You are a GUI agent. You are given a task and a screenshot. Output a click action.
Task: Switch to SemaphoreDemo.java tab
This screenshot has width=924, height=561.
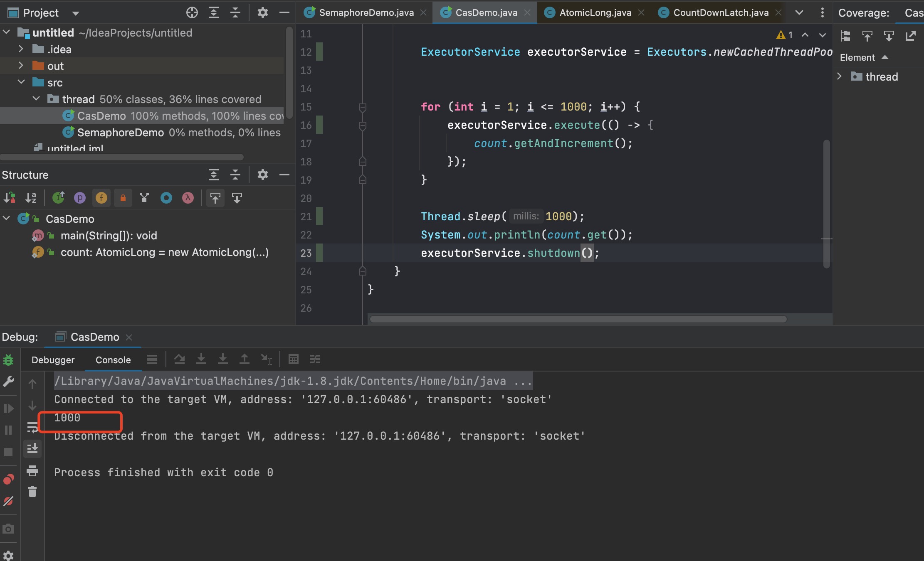coord(366,12)
